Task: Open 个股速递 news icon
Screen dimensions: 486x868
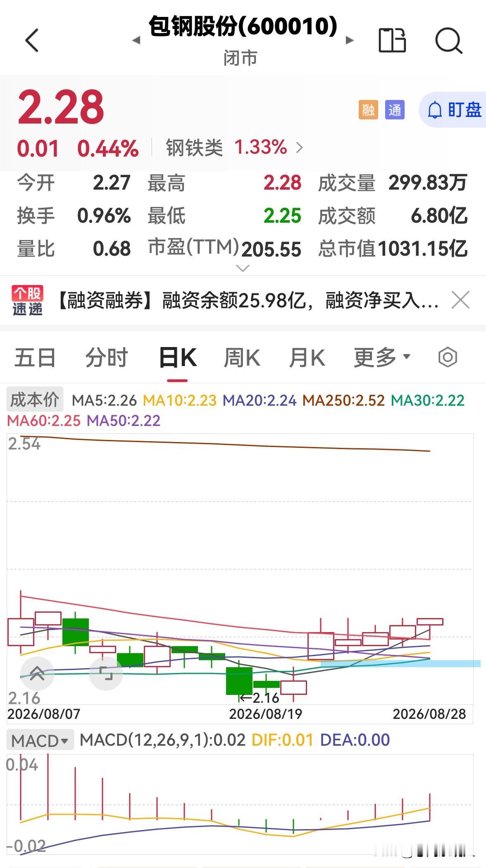Action: tap(27, 300)
